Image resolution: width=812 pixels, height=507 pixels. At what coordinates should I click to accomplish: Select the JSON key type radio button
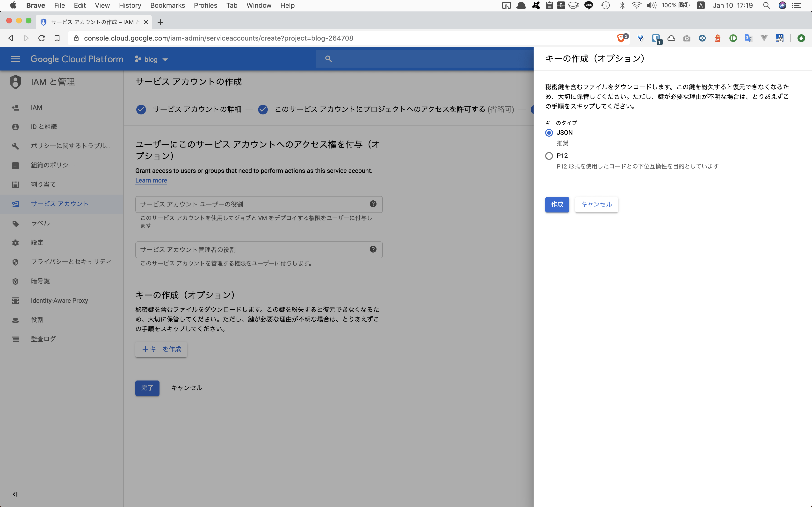click(x=549, y=133)
